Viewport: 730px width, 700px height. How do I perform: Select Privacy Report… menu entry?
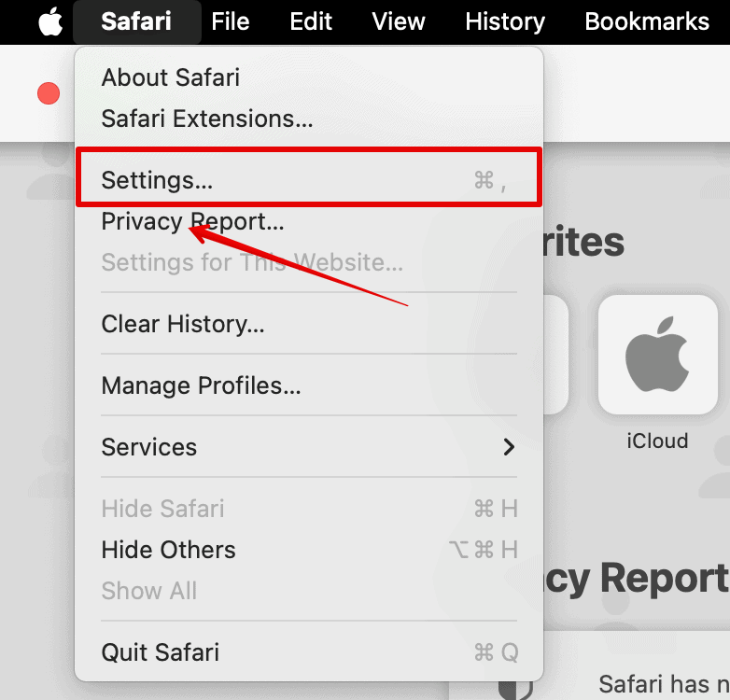(x=192, y=221)
